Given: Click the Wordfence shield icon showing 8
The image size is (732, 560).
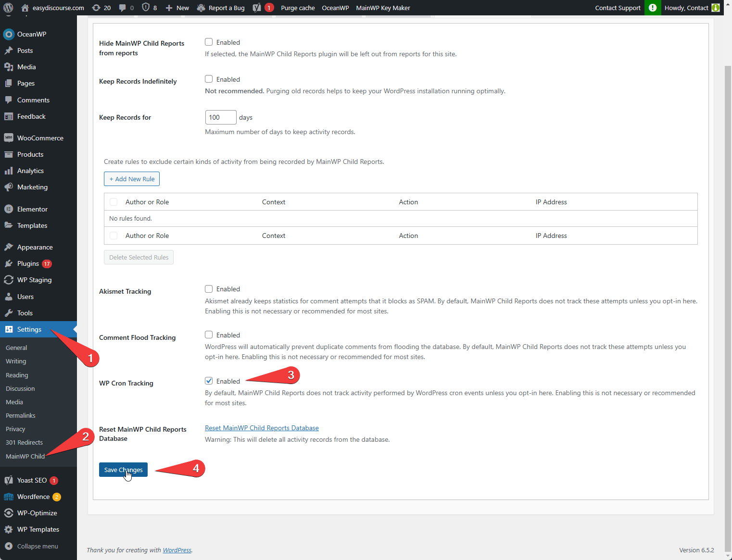Looking at the screenshot, I should click(x=149, y=8).
